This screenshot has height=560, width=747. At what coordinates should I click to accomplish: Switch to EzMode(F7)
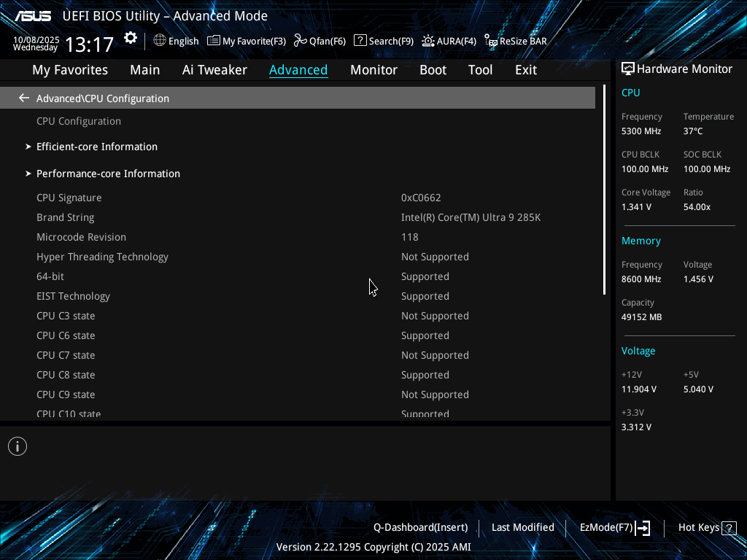pos(614,527)
